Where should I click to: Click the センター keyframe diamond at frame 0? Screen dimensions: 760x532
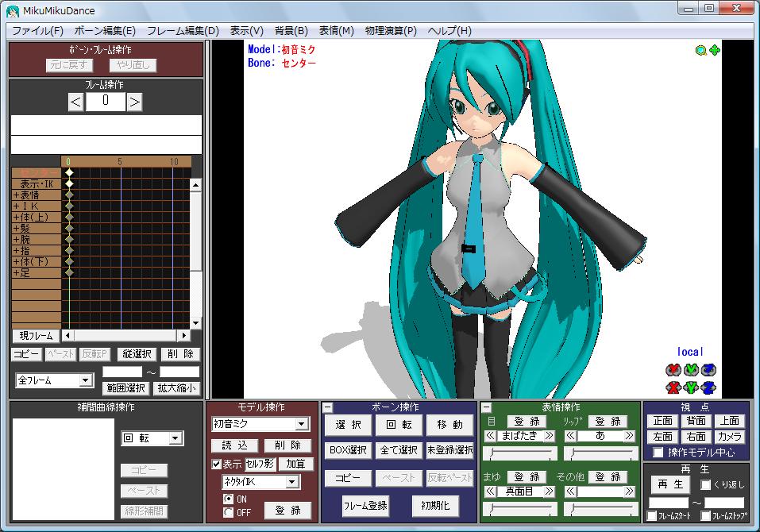click(69, 172)
